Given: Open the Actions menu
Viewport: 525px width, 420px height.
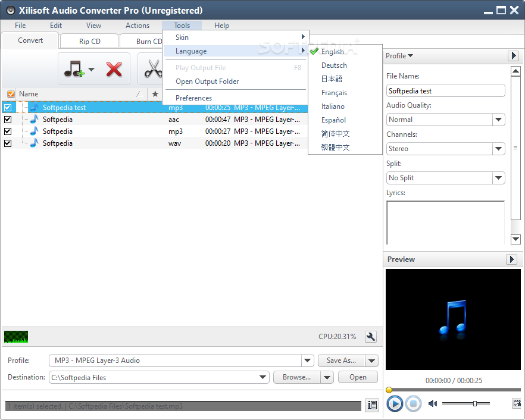Looking at the screenshot, I should (137, 26).
